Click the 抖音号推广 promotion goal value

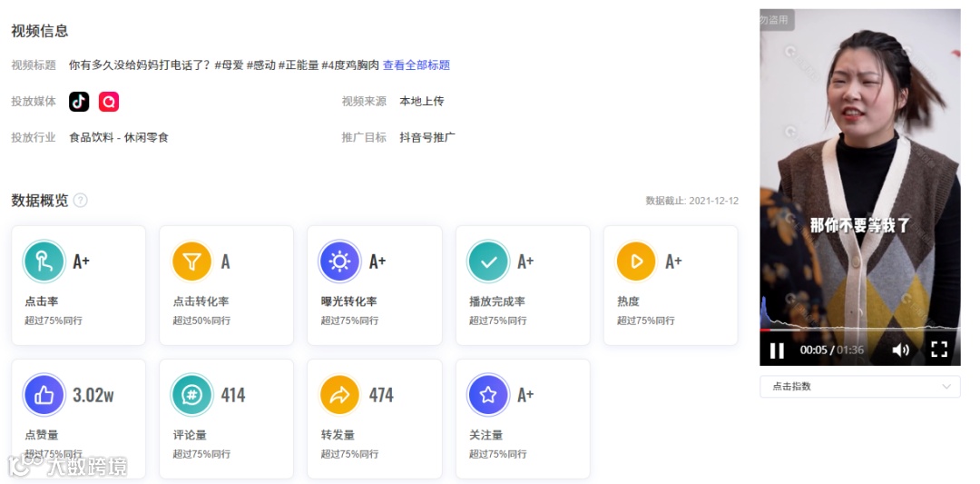[x=427, y=137]
